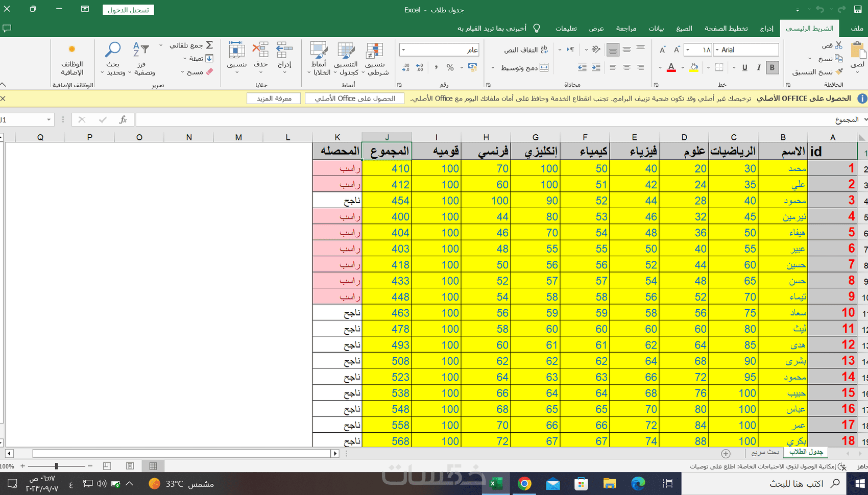868x495 pixels.
Task: Select the جدول الطلاب sheet tab
Action: click(806, 452)
